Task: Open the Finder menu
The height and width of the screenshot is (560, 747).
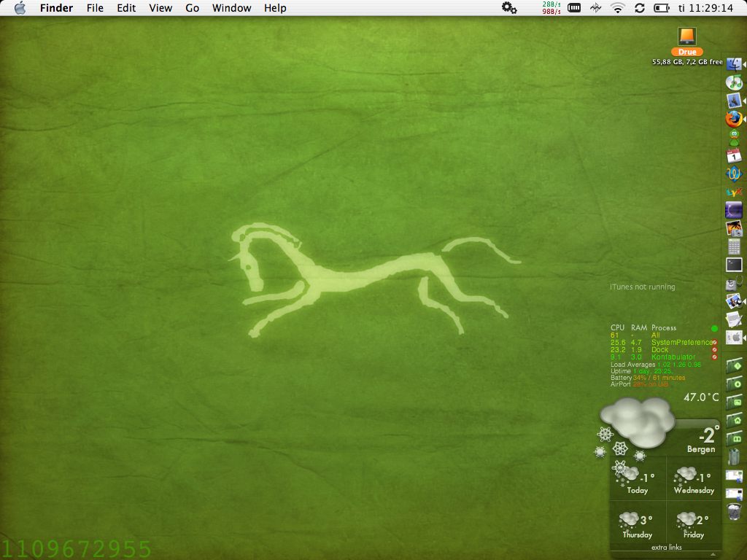Action: coord(56,8)
